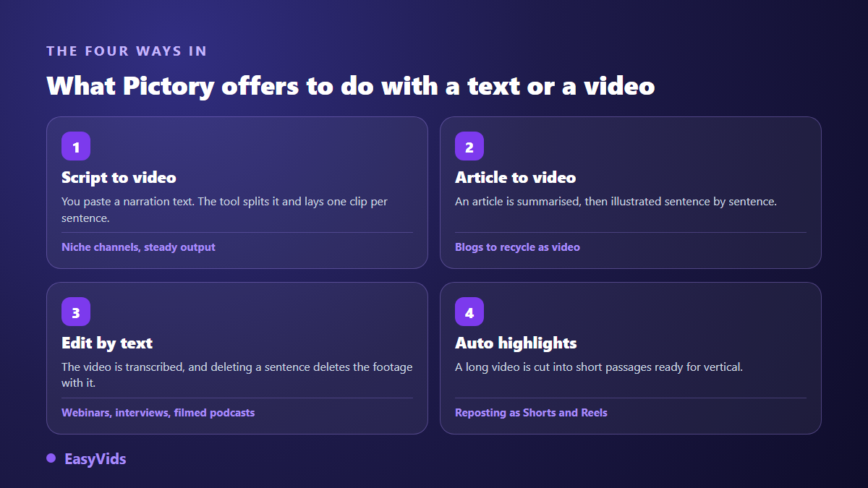Image resolution: width=868 pixels, height=488 pixels.
Task: Click the number 1 badge icon
Action: point(76,146)
